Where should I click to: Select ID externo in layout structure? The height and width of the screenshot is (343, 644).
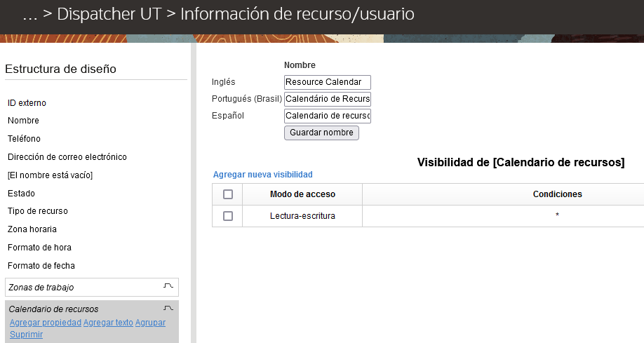point(27,103)
